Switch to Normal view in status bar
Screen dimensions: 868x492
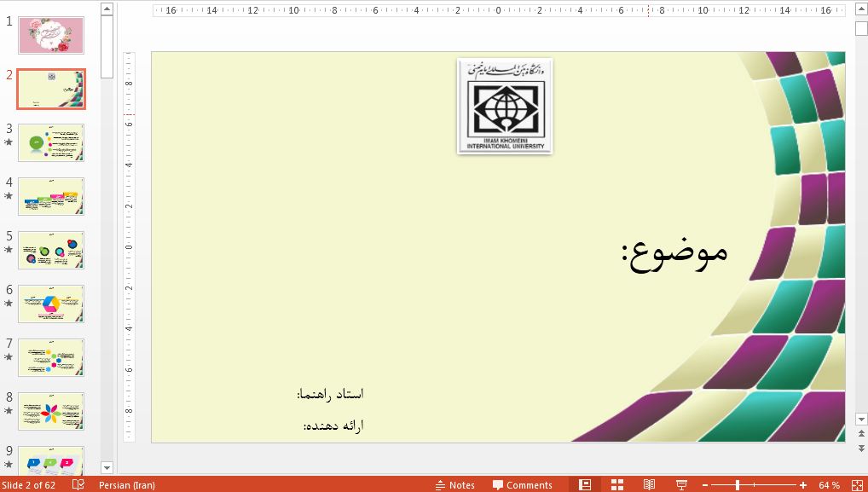tap(585, 484)
